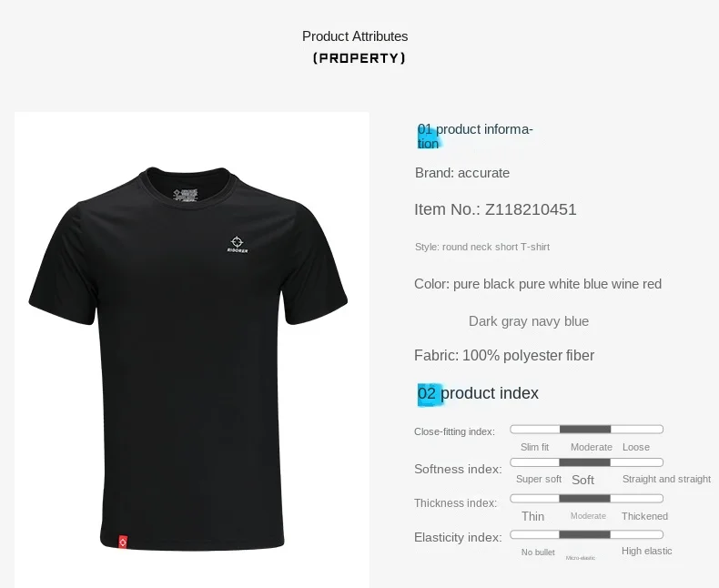Click the Loose label under fitting slider
719x588 pixels.
[636, 447]
